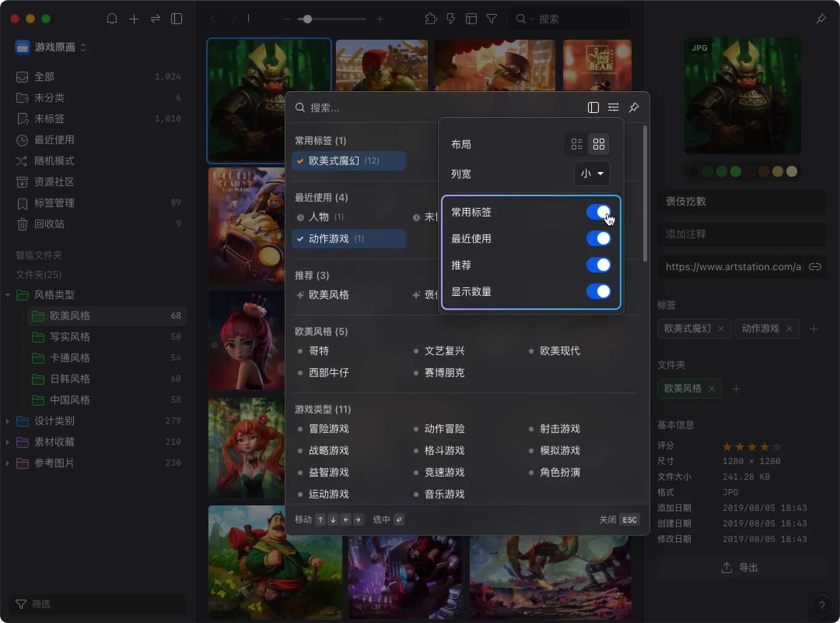840x623 pixels.
Task: Open the URL link chain icon
Action: point(815,267)
